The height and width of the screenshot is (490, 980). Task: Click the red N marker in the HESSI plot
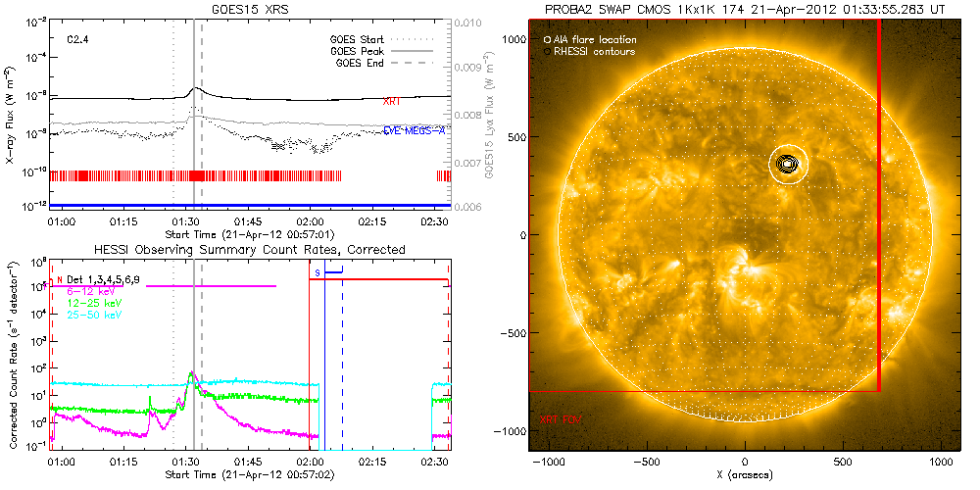[x=60, y=278]
